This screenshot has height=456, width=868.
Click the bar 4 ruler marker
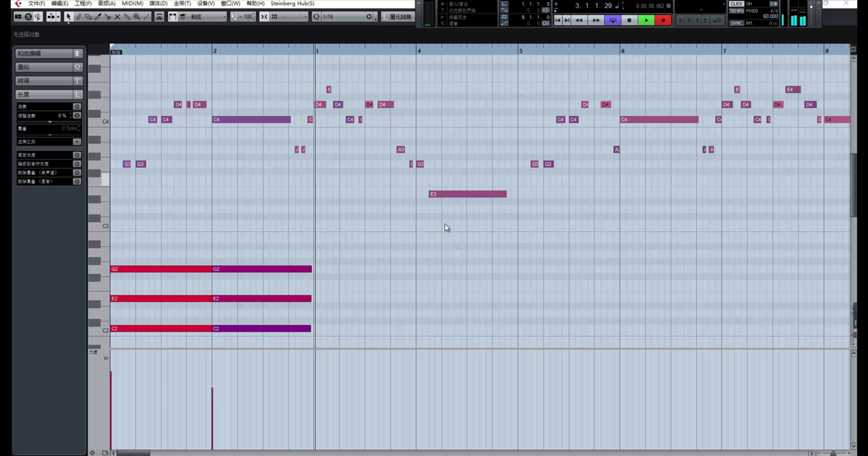[x=419, y=51]
